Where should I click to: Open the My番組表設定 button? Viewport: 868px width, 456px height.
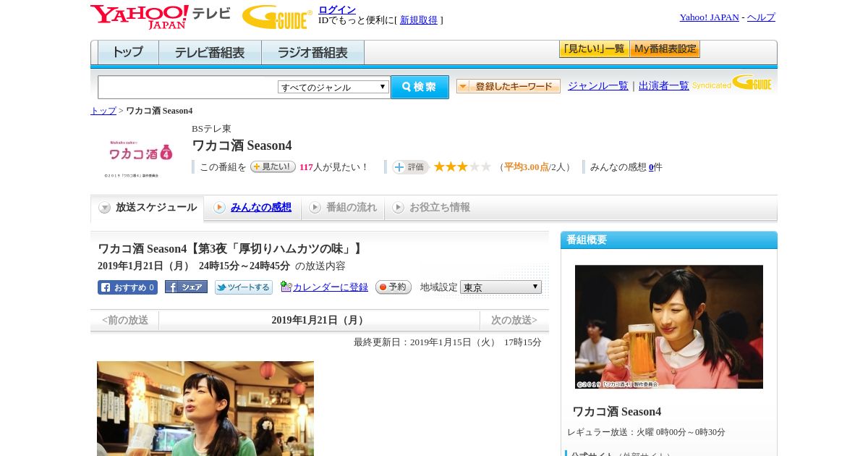click(665, 49)
